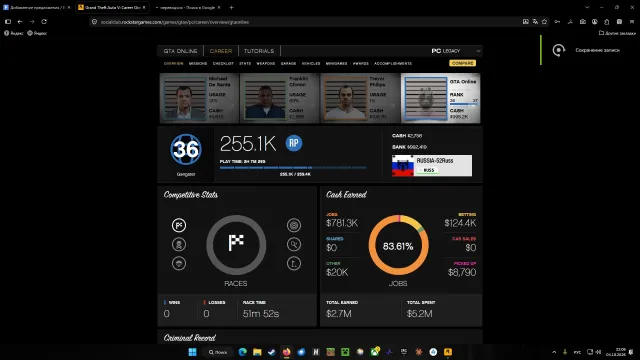
Task: Click the 51m 52s race time
Action: 261,313
